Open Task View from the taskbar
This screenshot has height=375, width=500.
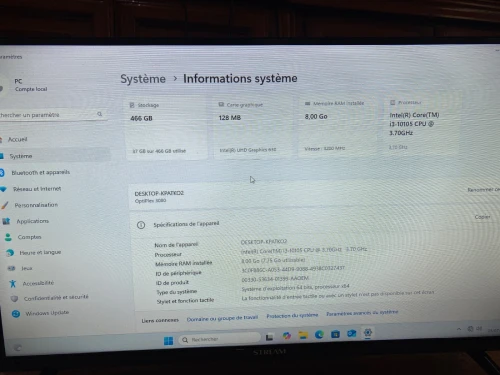[269, 337]
